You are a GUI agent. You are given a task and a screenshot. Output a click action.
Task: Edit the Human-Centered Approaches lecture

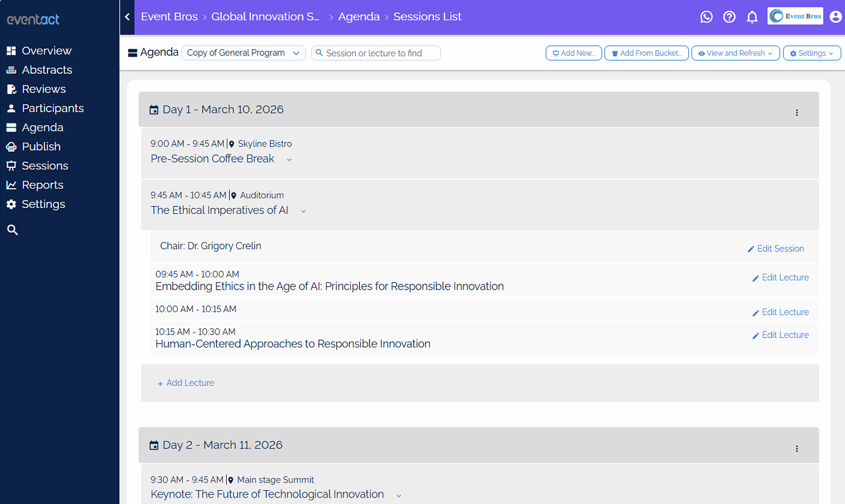[780, 335]
